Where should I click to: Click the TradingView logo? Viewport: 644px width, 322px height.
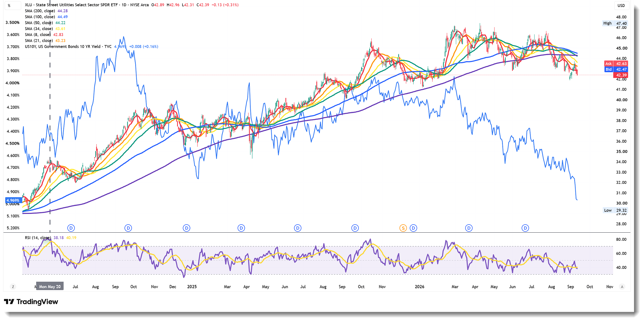(31, 302)
